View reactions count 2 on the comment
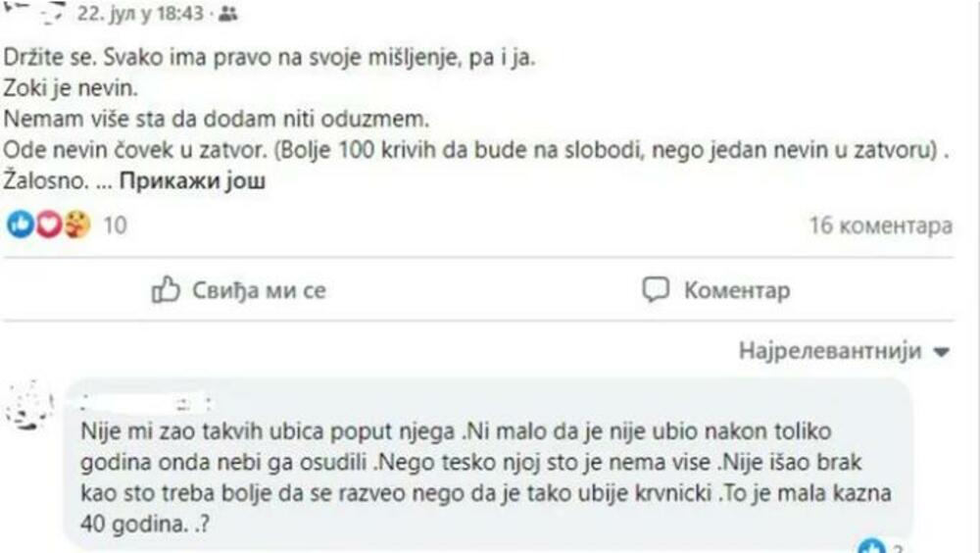This screenshot has width=980, height=553. (x=894, y=546)
